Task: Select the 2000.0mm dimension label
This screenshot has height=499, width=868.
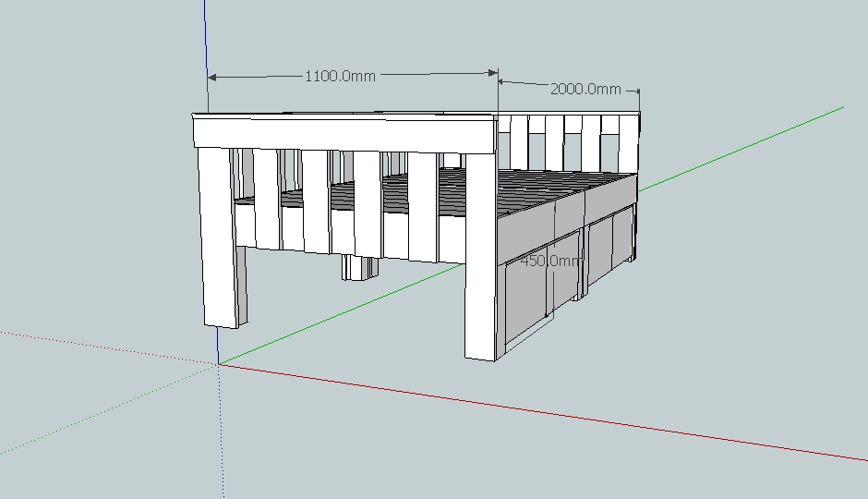Action: tap(585, 89)
